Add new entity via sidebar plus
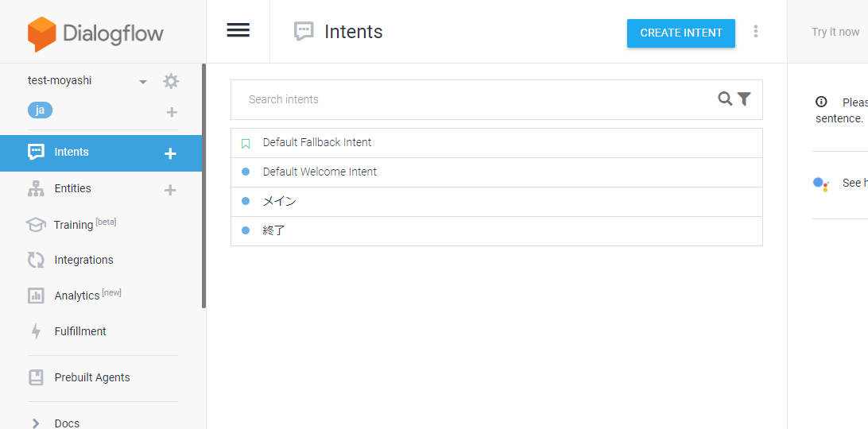This screenshot has height=429, width=868. click(x=170, y=191)
